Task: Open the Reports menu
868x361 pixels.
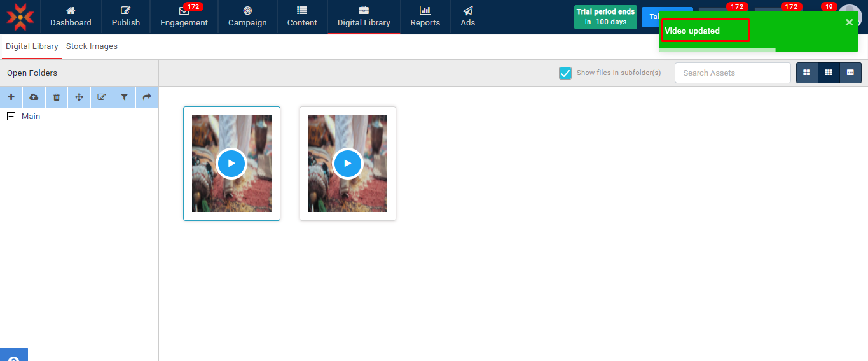Action: (x=425, y=17)
